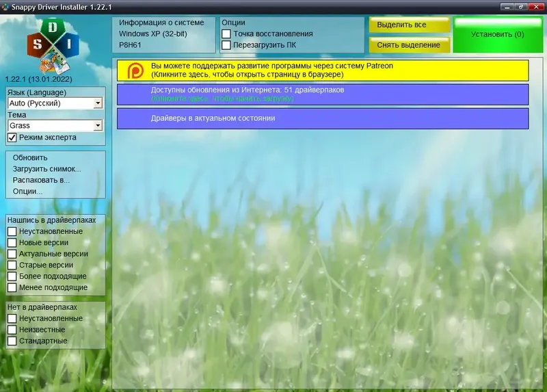Image resolution: width=547 pixels, height=392 pixels.
Task: Click the SDI hexagon logo
Action: click(x=53, y=45)
